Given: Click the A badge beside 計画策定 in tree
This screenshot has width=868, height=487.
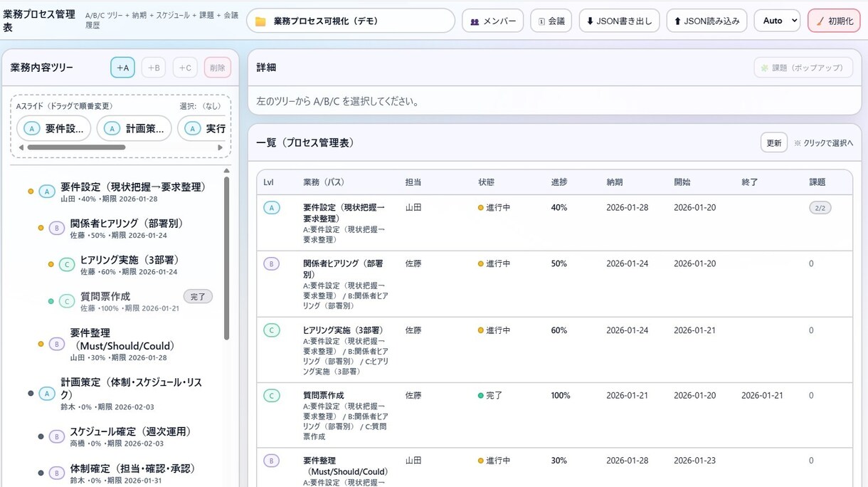Looking at the screenshot, I should [x=47, y=393].
